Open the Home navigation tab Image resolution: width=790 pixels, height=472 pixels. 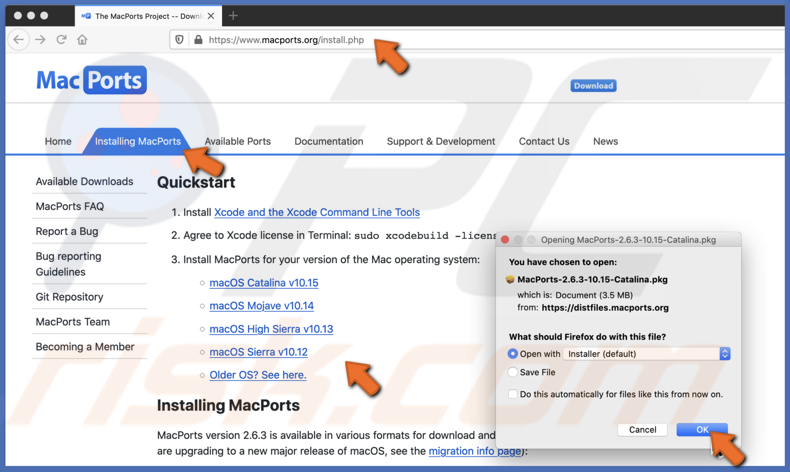(x=58, y=142)
